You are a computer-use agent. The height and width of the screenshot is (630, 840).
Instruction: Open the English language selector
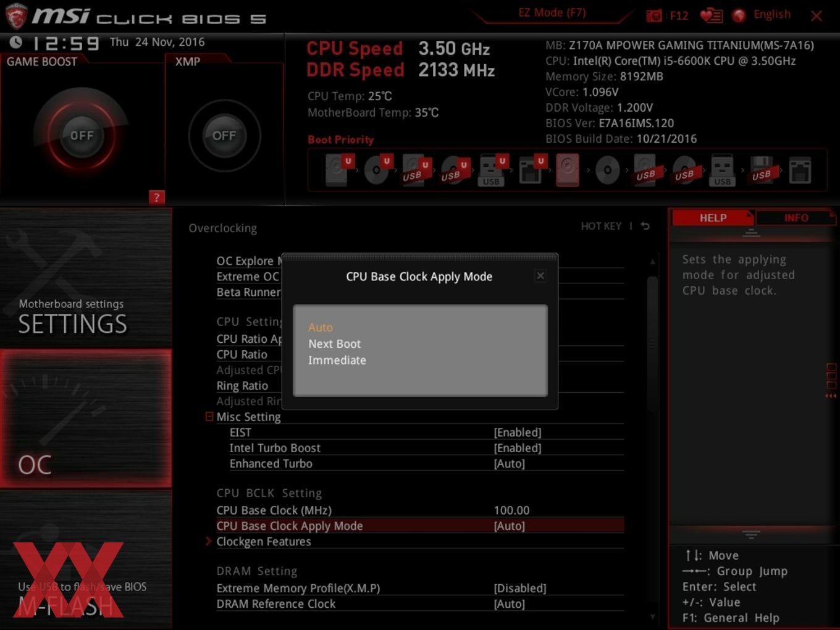(771, 14)
